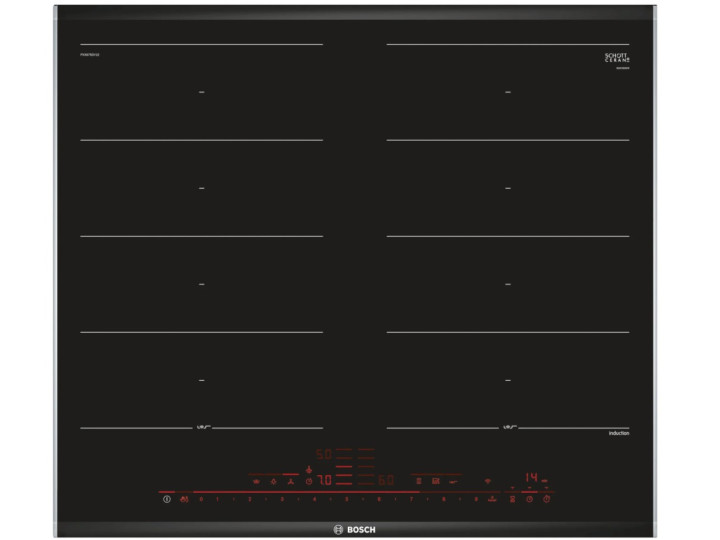The width and height of the screenshot is (720, 540).
Task: Tap the flex zone three-arm symbol
Action: pyautogui.click(x=290, y=481)
